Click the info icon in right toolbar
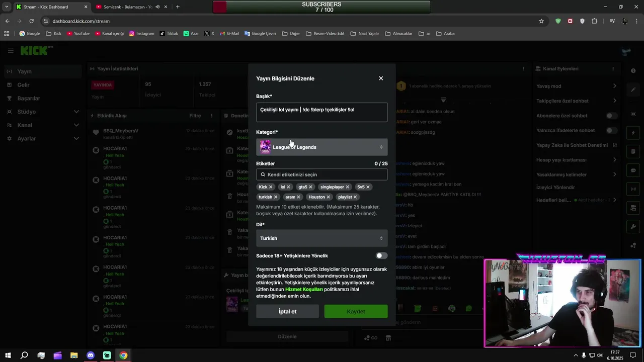 tap(633, 71)
